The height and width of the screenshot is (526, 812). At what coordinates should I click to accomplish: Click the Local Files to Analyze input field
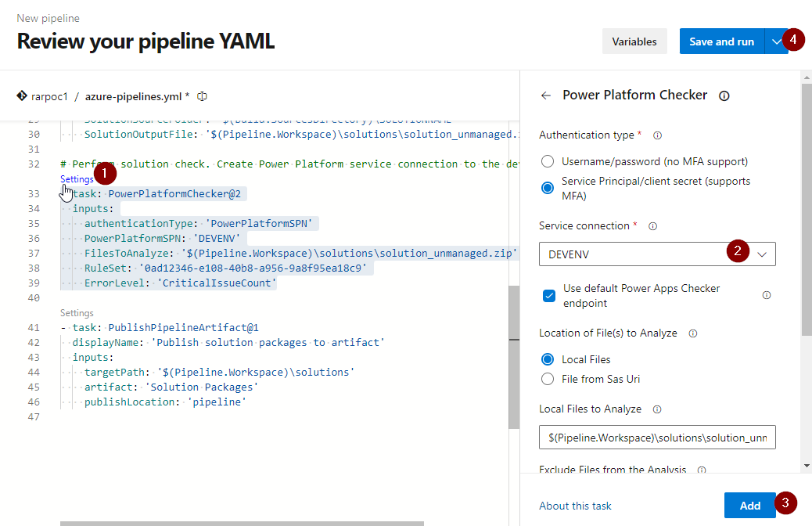[x=657, y=438]
